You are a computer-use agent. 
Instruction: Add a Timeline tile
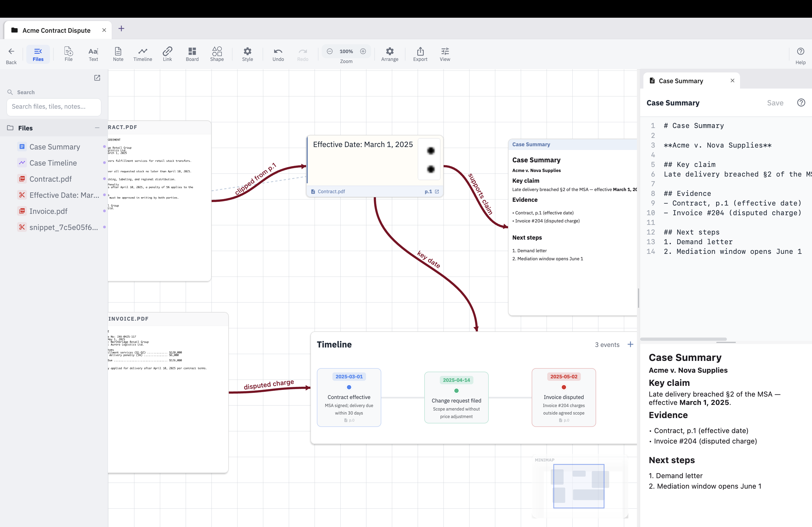(x=143, y=54)
